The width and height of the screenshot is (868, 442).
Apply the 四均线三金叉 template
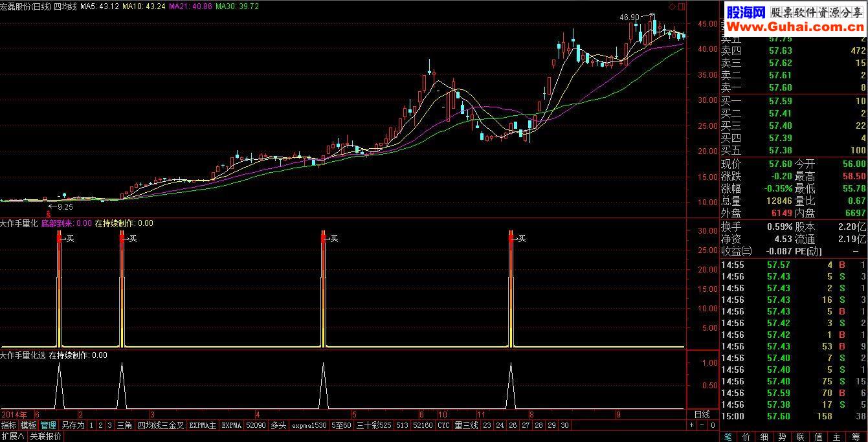click(x=161, y=425)
